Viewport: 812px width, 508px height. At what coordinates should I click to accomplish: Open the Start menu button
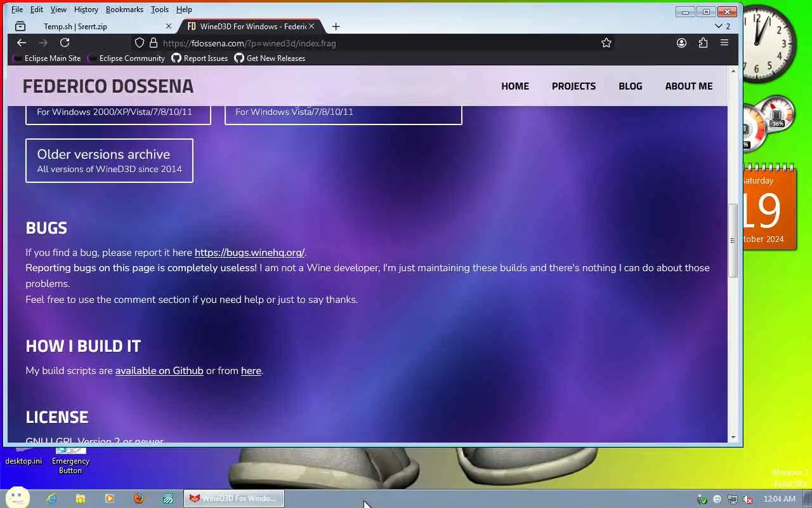[x=17, y=498]
